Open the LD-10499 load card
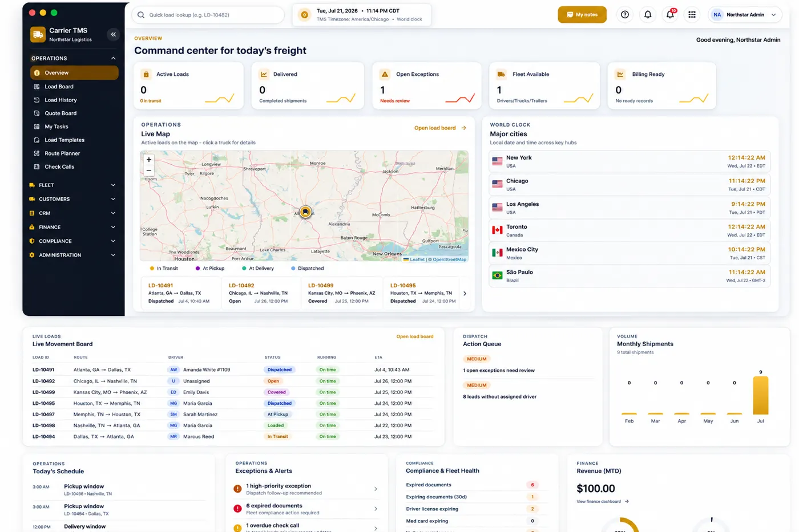 (341, 293)
